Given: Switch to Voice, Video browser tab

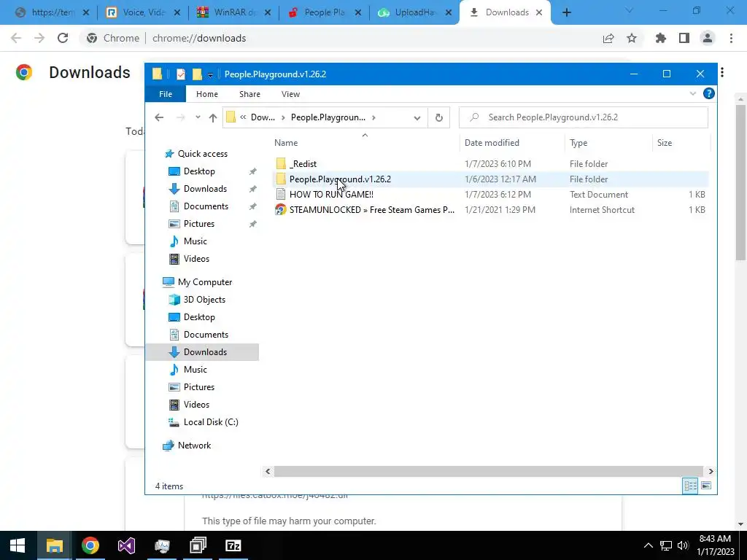Looking at the screenshot, I should (143, 12).
